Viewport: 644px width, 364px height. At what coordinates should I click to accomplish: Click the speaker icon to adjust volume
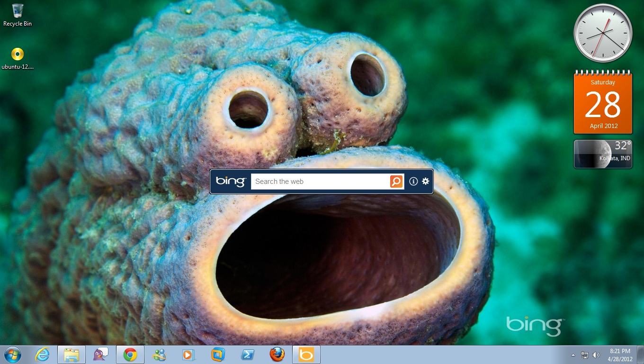pos(596,355)
